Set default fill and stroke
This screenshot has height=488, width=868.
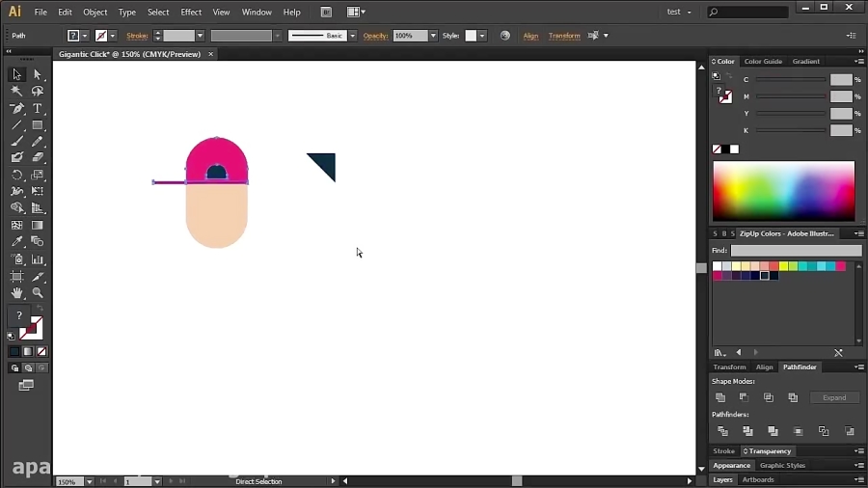coord(11,336)
